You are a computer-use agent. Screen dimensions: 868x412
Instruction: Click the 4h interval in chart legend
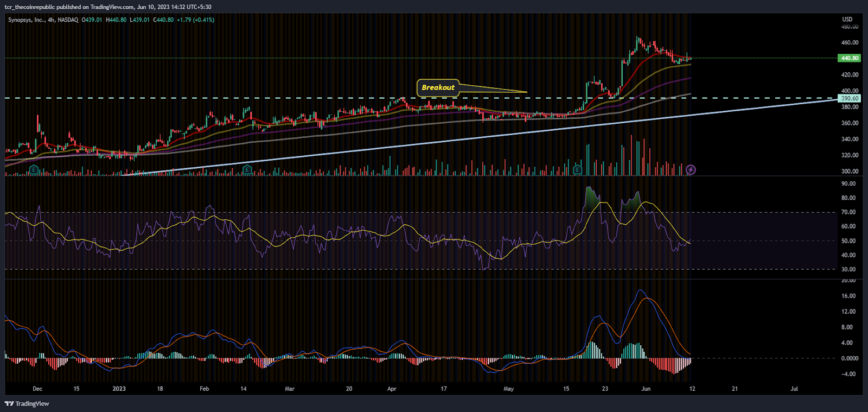point(51,20)
